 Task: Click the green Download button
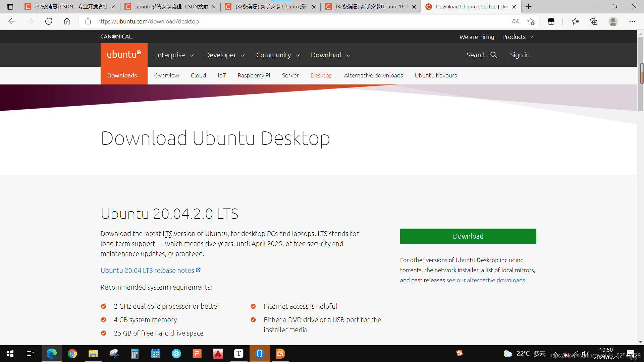tap(468, 236)
